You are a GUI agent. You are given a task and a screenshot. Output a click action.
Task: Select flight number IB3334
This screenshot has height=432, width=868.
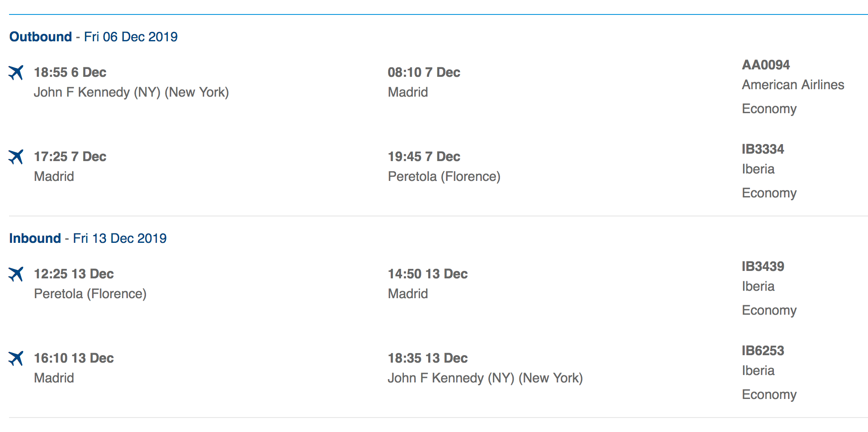pos(763,149)
